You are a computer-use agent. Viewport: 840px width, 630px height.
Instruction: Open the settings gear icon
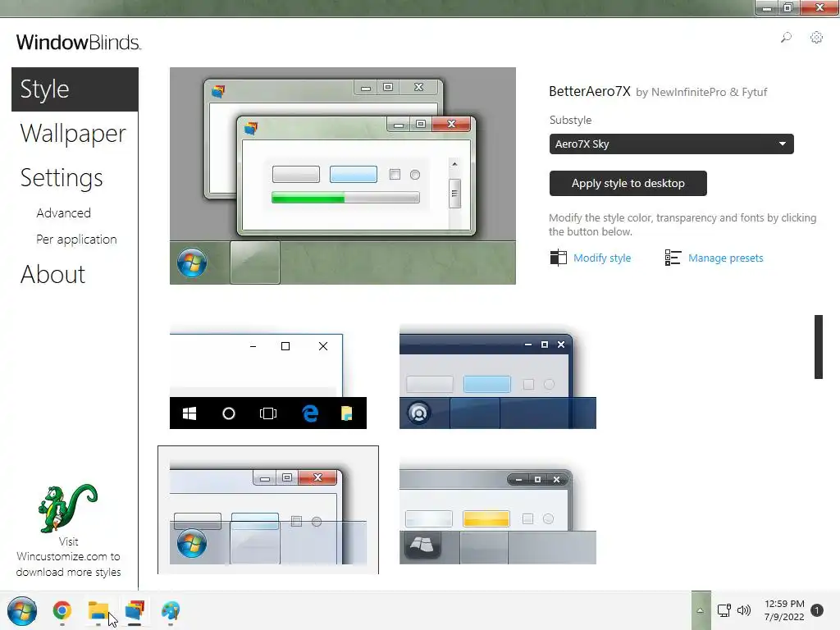point(816,38)
